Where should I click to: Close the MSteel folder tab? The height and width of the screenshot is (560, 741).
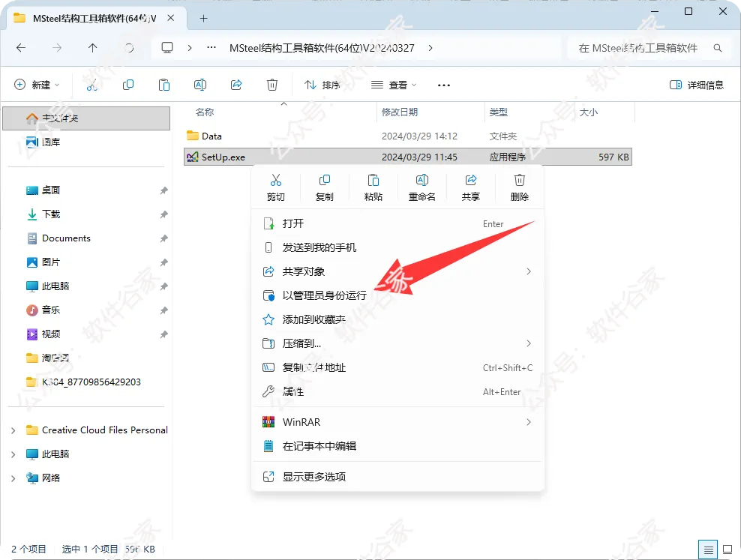(x=170, y=18)
